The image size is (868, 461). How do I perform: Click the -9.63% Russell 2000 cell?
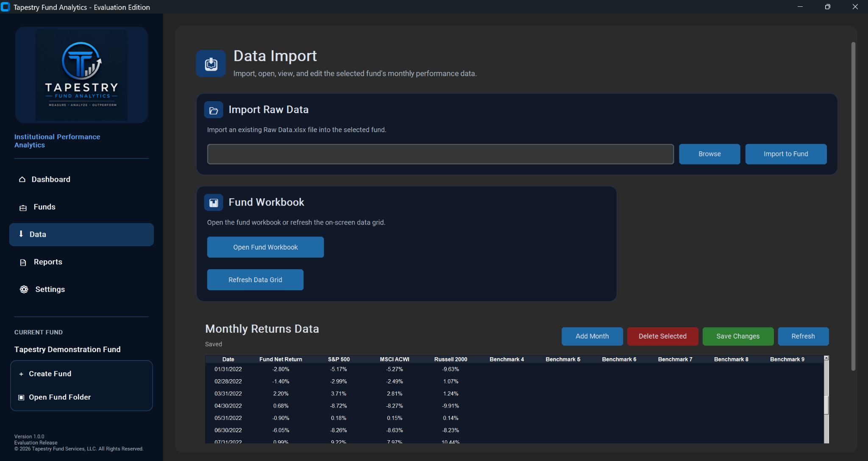tap(451, 369)
